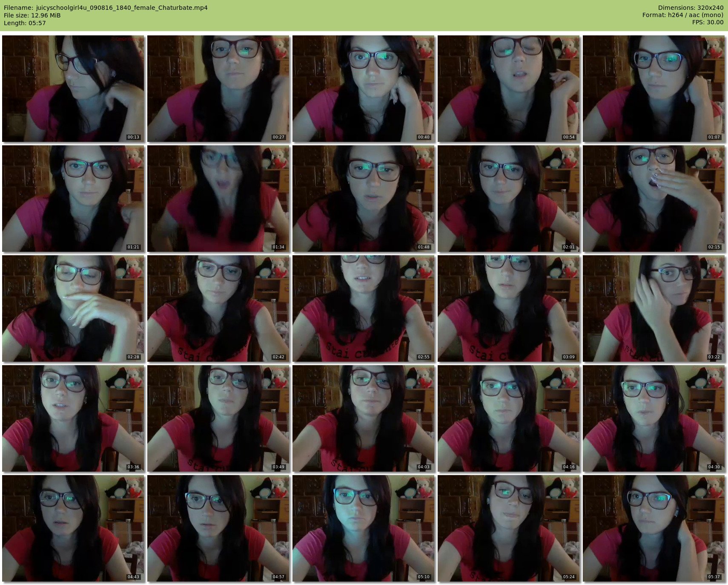728x585 pixels.
Task: Click the frame at 05:10
Action: pos(364,528)
